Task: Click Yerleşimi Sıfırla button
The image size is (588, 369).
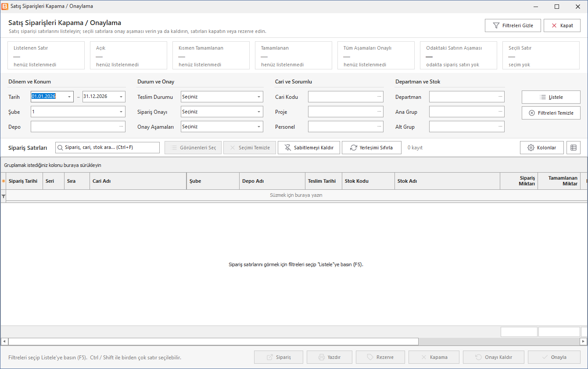Action: [372, 148]
